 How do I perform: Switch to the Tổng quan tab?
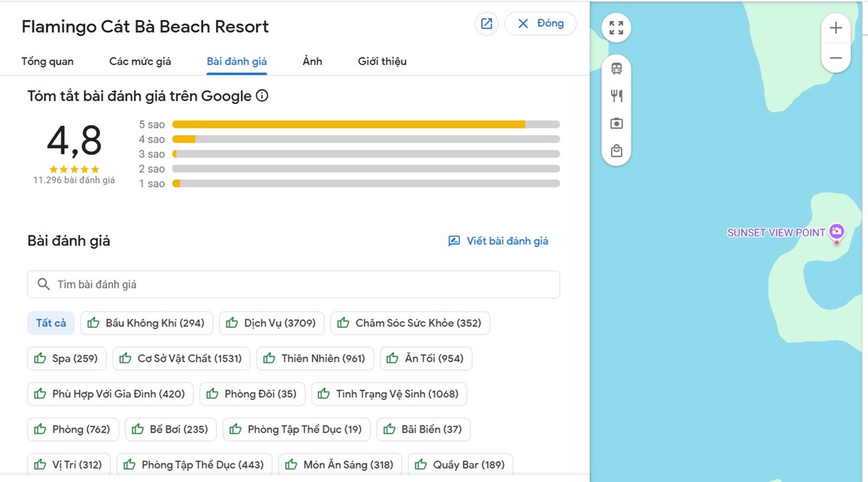pos(48,61)
